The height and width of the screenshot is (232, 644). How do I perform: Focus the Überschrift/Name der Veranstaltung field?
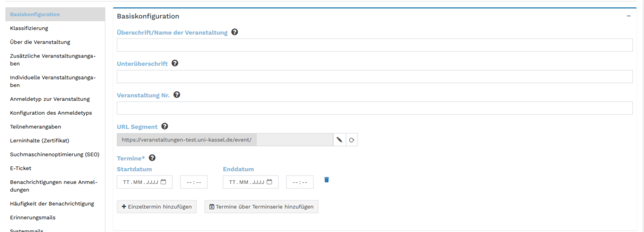pos(375,45)
